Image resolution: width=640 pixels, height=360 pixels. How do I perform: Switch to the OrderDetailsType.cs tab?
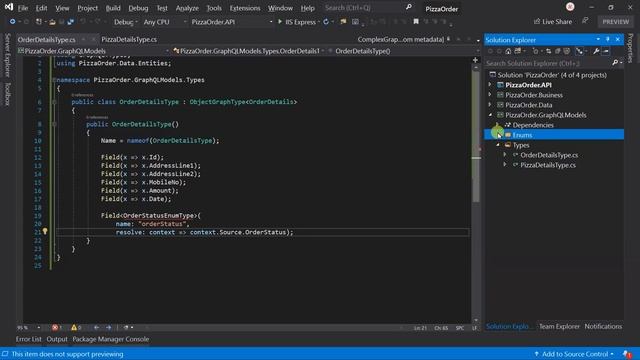click(47, 40)
